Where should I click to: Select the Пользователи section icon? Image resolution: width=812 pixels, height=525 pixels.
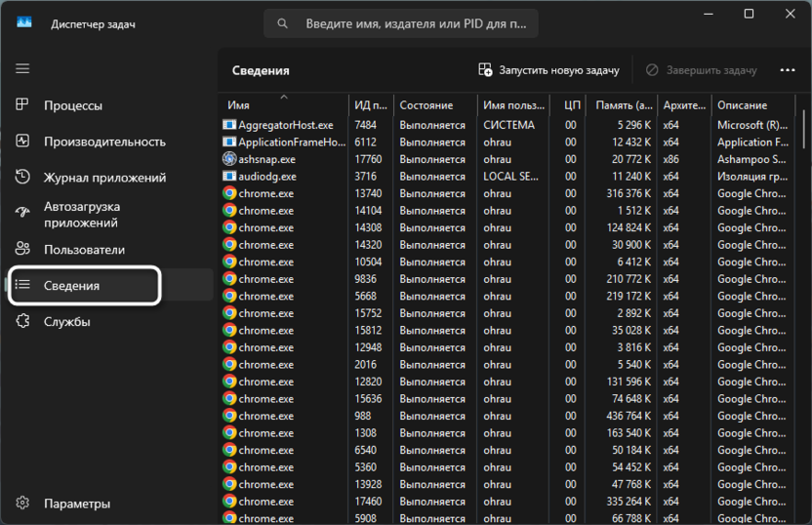(x=22, y=250)
